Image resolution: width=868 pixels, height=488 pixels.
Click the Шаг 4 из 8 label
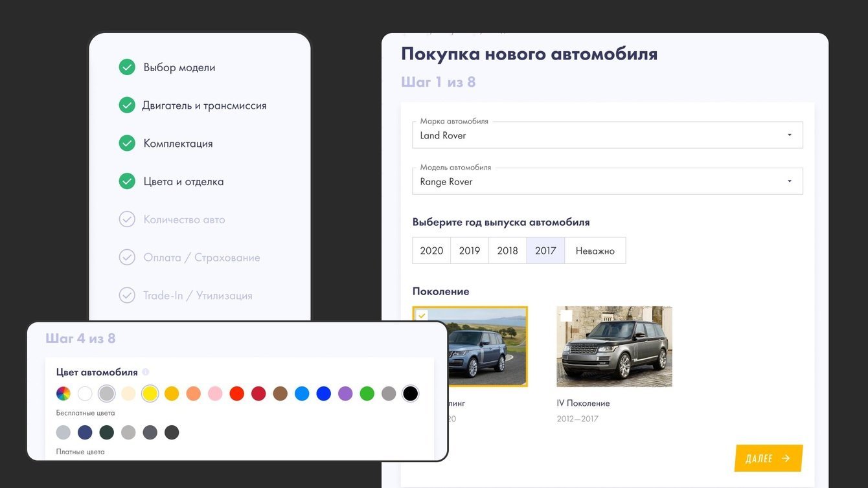tap(80, 338)
